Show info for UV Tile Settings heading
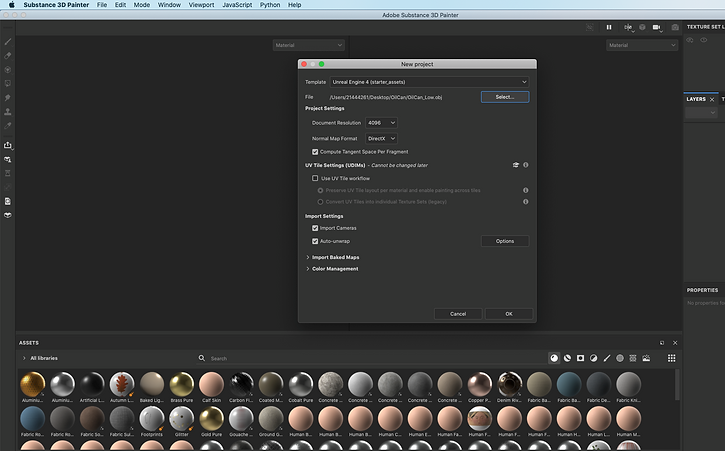The height and width of the screenshot is (451, 725). pyautogui.click(x=526, y=165)
